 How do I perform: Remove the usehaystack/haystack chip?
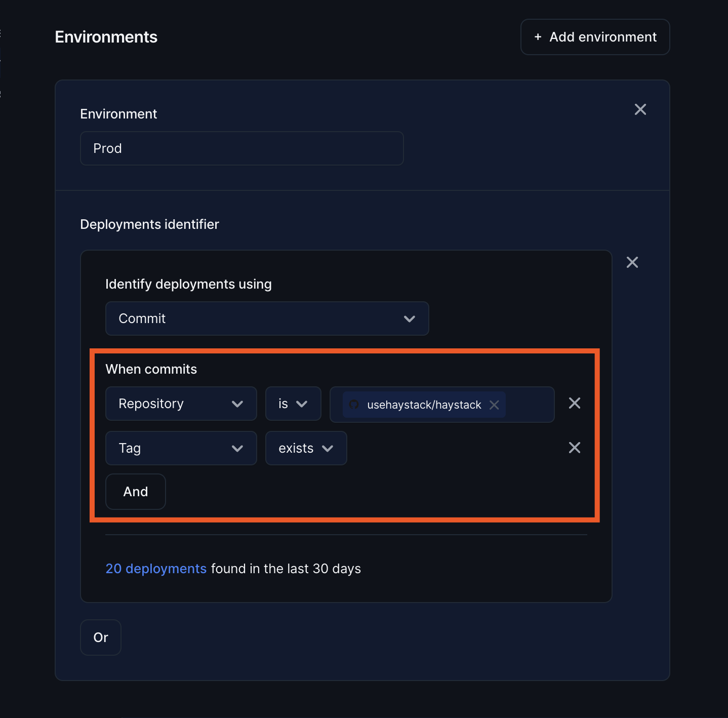coord(494,405)
